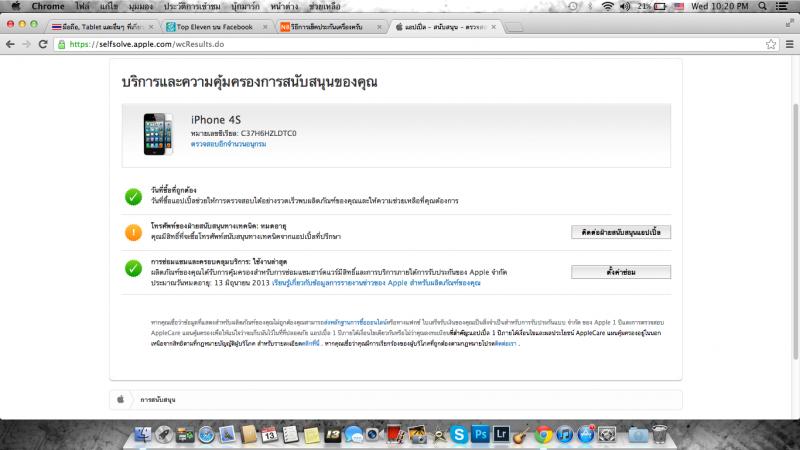Click the Time Machine clock icon in menu bar

(x=573, y=6)
